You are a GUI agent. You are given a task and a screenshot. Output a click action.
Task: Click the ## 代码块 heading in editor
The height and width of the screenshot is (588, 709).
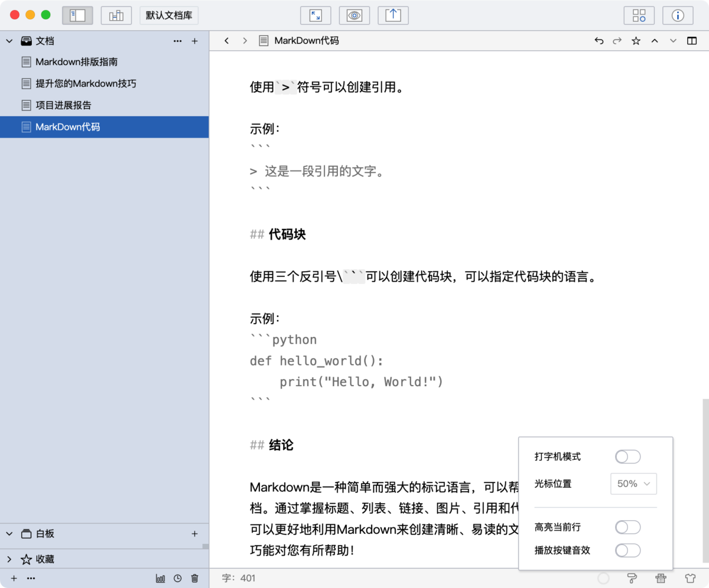coord(278,234)
